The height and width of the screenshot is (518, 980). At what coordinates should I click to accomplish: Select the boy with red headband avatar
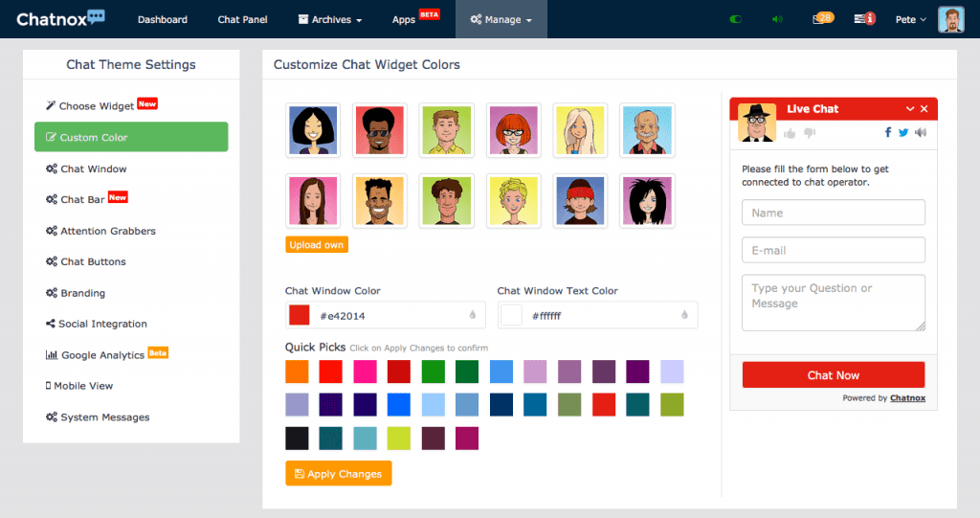tap(580, 201)
